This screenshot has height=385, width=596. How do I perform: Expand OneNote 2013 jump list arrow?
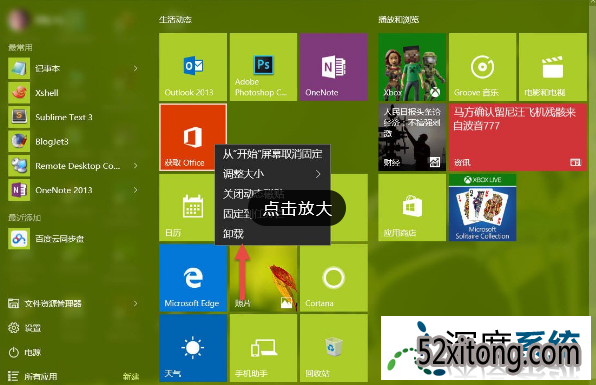pyautogui.click(x=135, y=190)
